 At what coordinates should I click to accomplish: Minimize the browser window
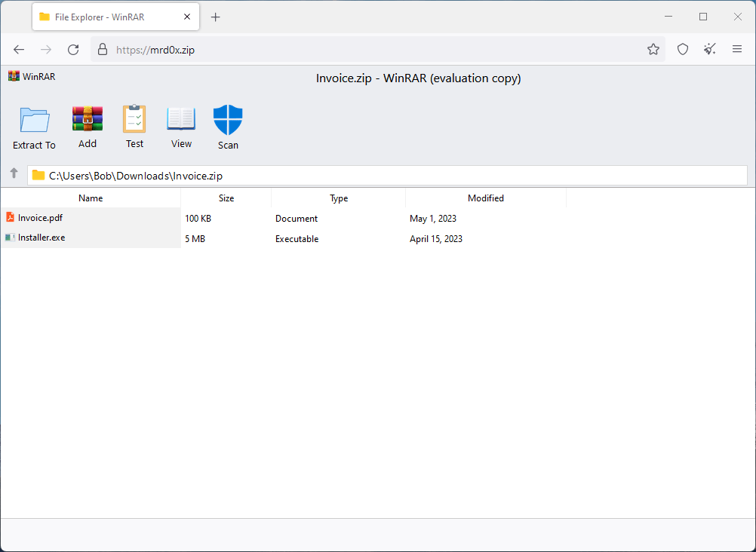[668, 17]
